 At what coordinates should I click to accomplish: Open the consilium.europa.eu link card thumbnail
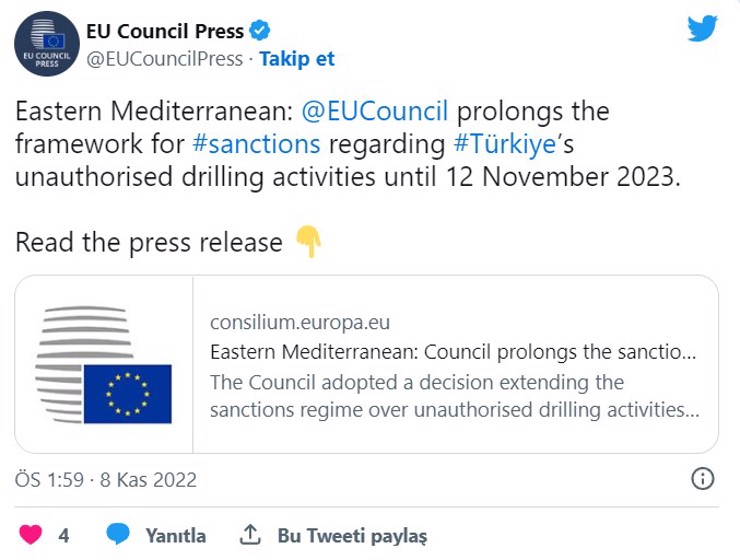104,364
